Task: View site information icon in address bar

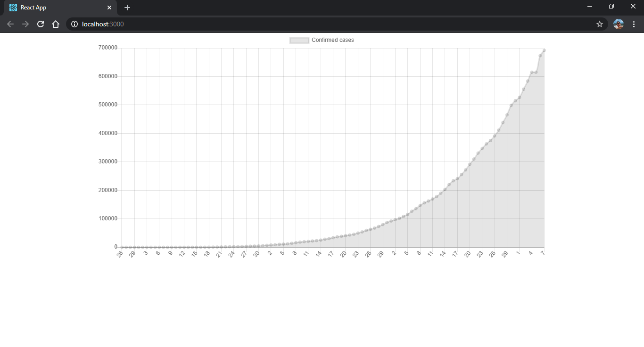Action: coord(74,24)
